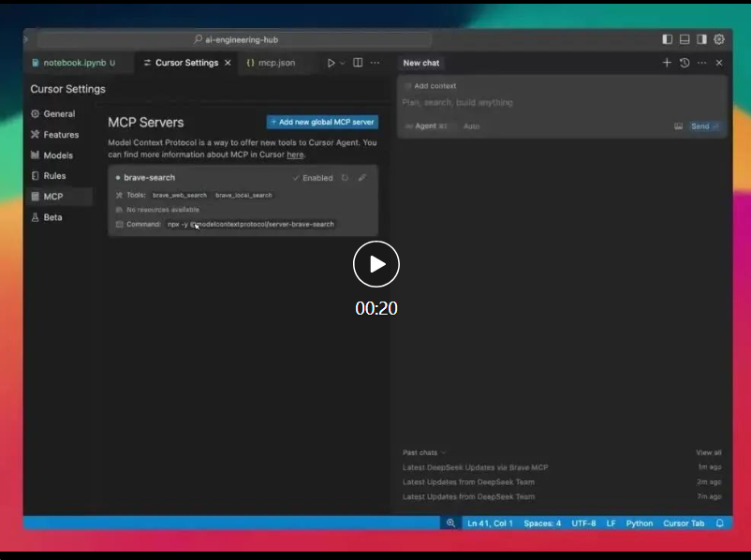Edit the brave-search server configuration
Viewport: 751px width, 560px height.
coord(362,178)
